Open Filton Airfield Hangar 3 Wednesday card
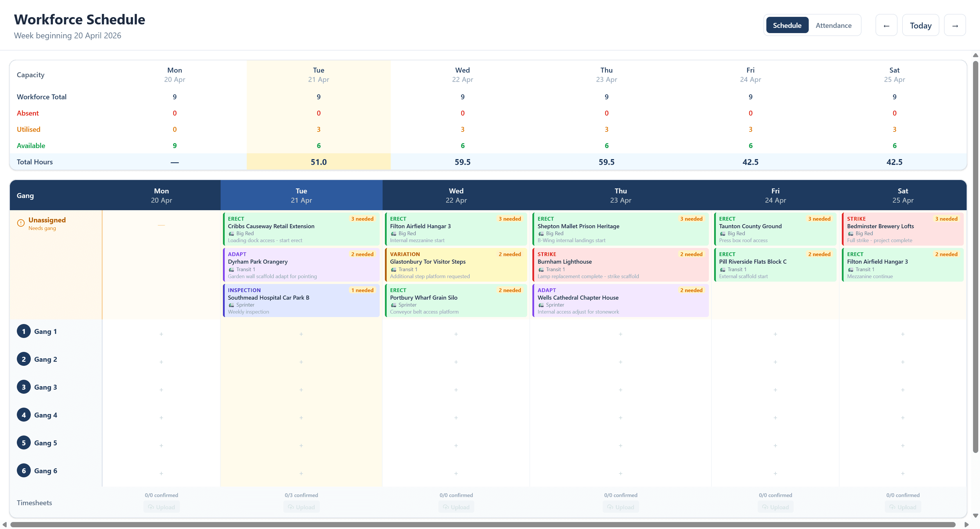 pos(456,229)
